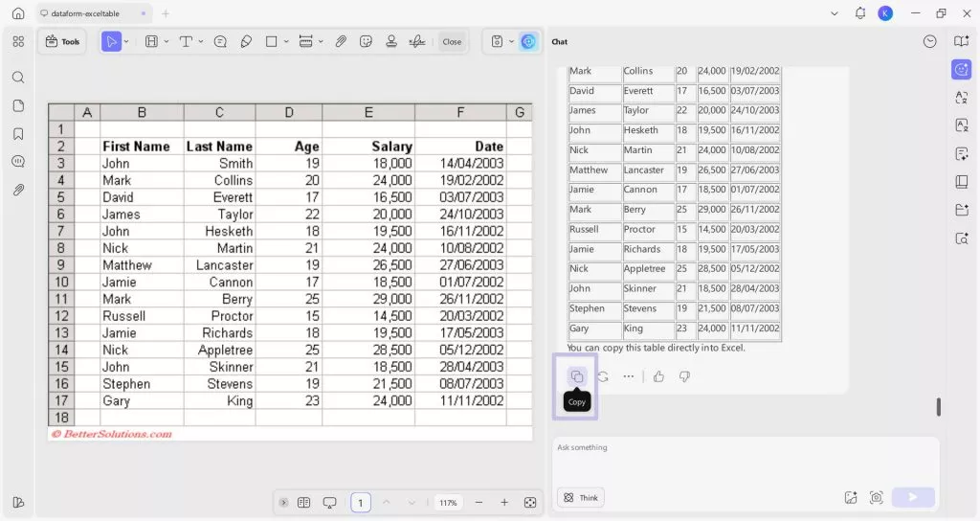Click the chat panel scrollbar
This screenshot has width=980, height=521.
pyautogui.click(x=939, y=406)
